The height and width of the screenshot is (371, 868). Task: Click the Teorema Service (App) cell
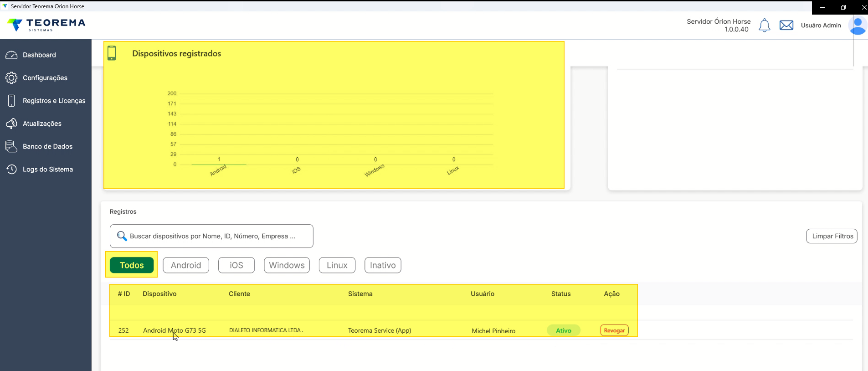380,330
